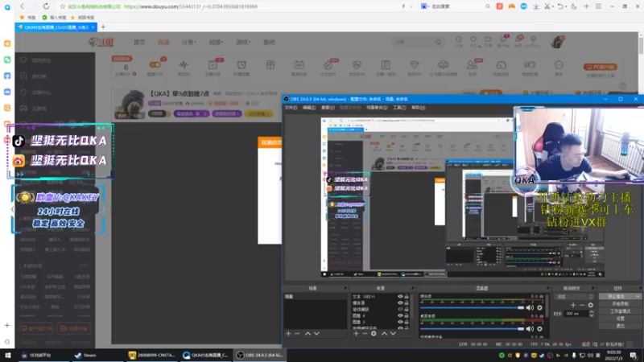The height and width of the screenshot is (362, 644).
Task: Move selected source down in Sources panel
Action: (x=393, y=334)
